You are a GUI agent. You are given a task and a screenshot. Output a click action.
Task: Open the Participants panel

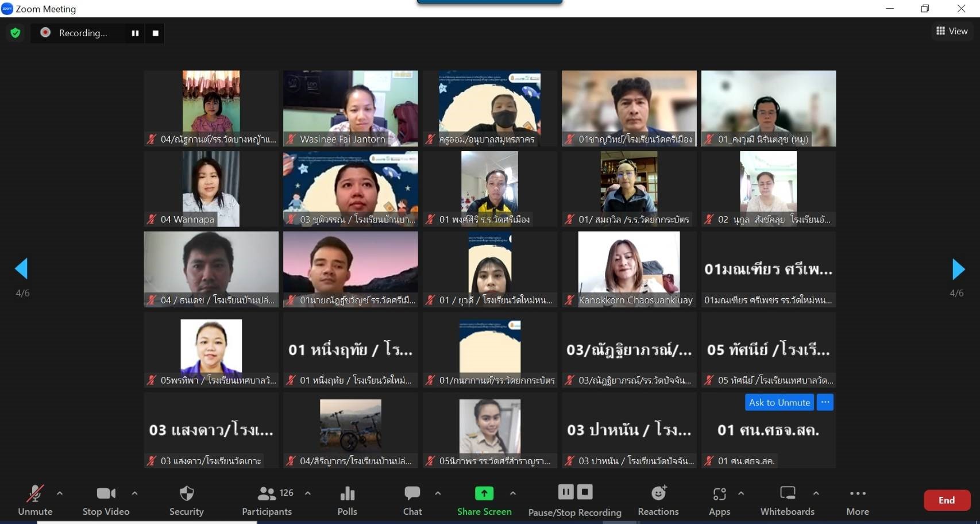click(267, 500)
